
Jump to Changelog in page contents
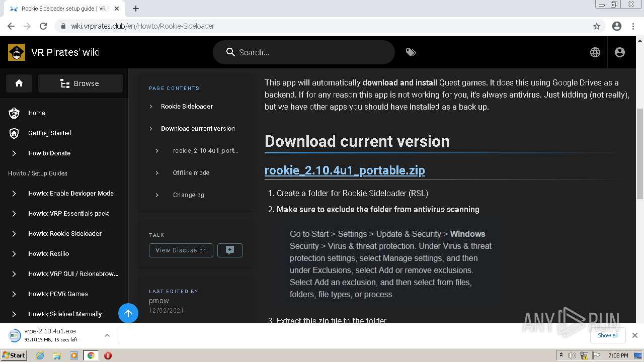(x=189, y=195)
